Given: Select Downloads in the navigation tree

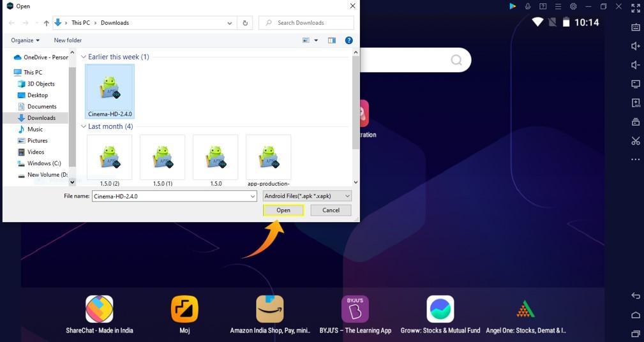Looking at the screenshot, I should pyautogui.click(x=36, y=118).
